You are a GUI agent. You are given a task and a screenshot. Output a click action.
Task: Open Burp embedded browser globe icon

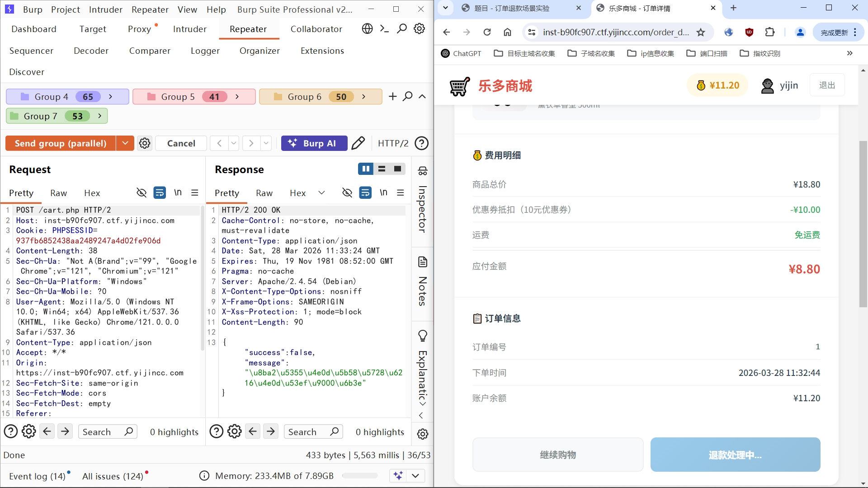pyautogui.click(x=367, y=29)
